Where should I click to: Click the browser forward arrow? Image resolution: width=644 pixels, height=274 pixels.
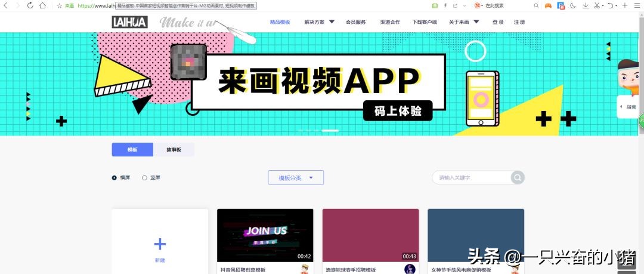[x=18, y=5]
